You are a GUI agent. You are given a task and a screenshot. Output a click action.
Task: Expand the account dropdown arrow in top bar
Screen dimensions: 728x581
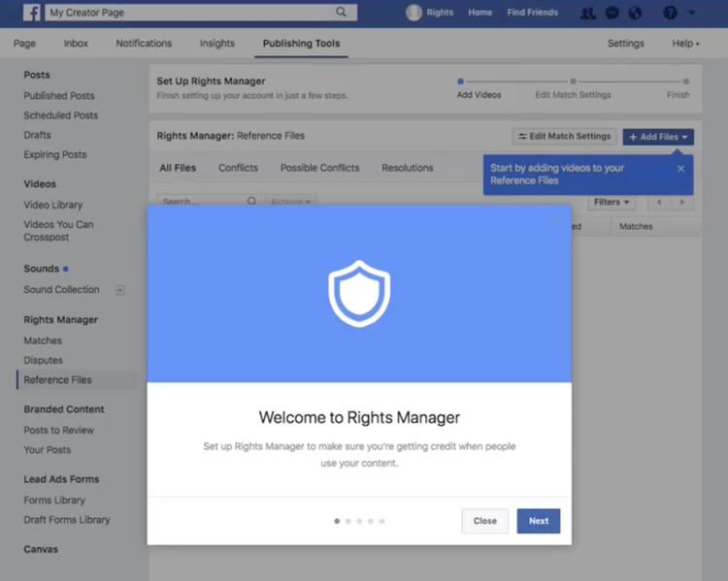tap(692, 13)
